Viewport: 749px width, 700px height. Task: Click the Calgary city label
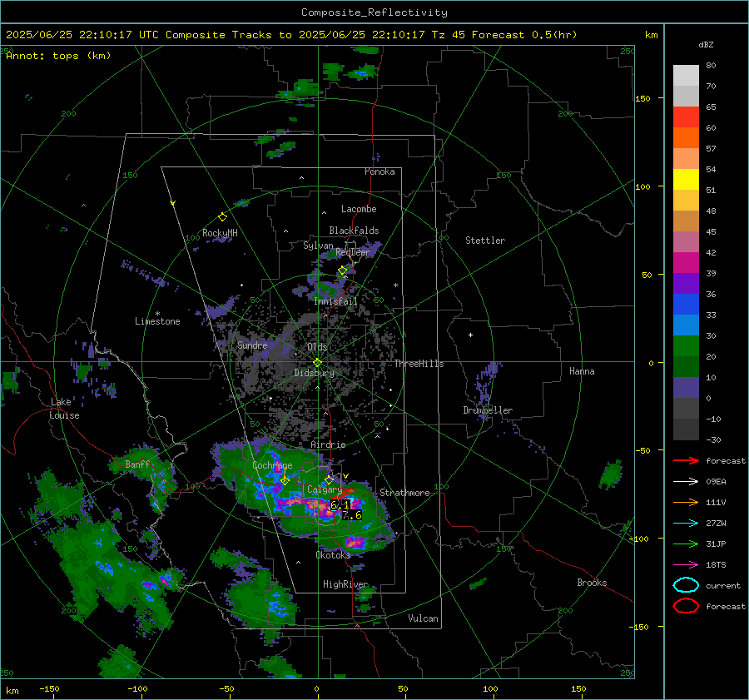pos(325,489)
